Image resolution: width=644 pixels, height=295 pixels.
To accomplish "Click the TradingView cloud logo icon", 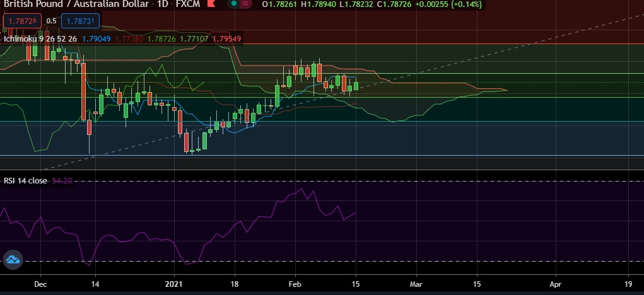I will pos(13,260).
